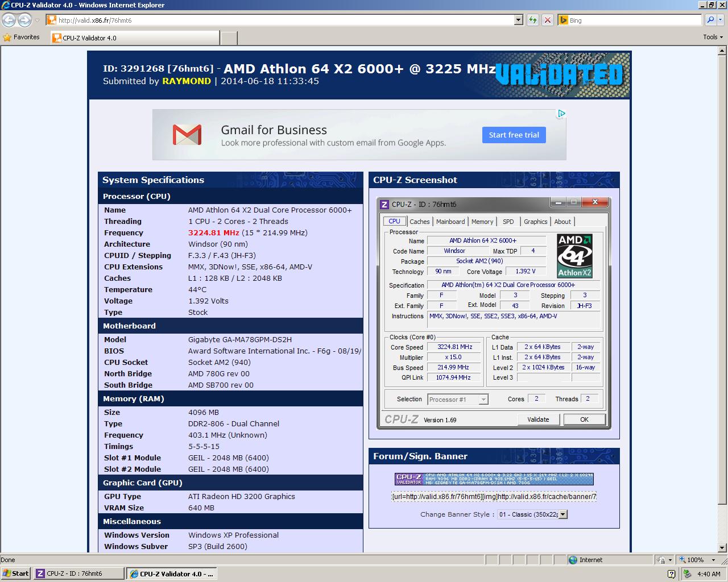The width and height of the screenshot is (728, 582).
Task: Select the CPU-Z Validator 4.0 browser tab
Action: click(x=135, y=38)
